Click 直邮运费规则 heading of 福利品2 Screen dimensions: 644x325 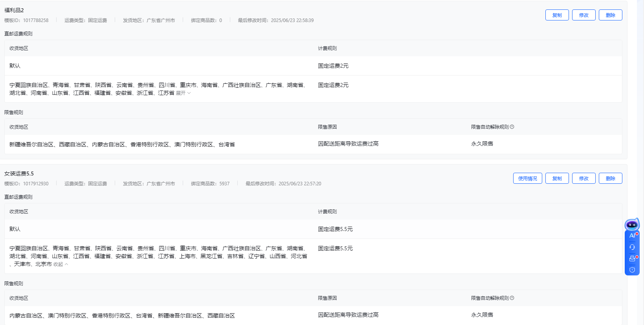(x=18, y=34)
